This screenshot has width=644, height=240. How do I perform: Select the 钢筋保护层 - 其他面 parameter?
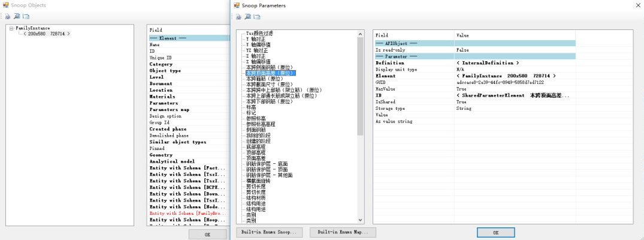(x=270, y=175)
